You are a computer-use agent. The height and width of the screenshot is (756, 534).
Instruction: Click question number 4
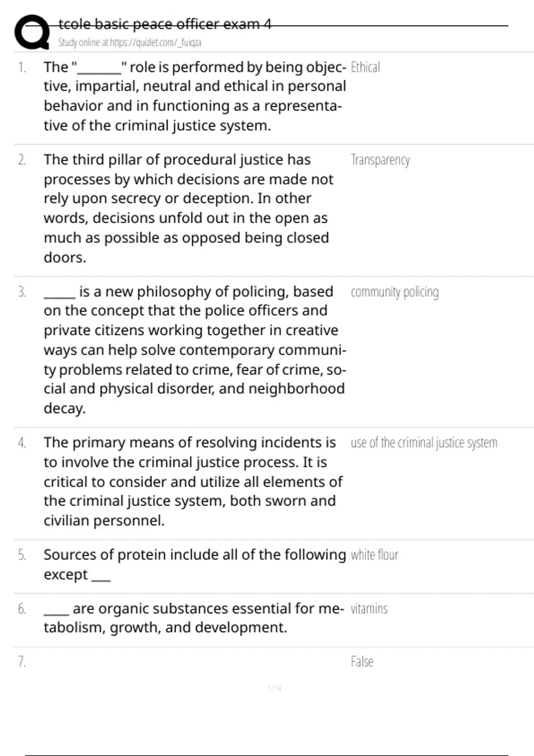click(22, 443)
